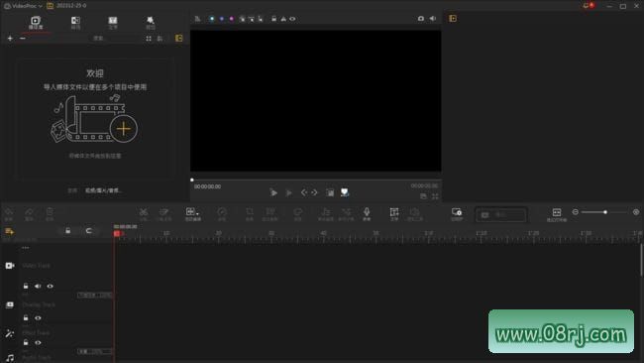Image resolution: width=644 pixels, height=363 pixels.
Task: Play the preview video
Action: pos(273,192)
